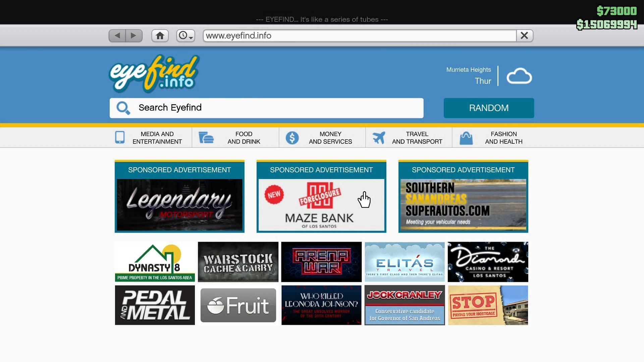644x362 pixels.
Task: Click the RANDOM button on Eyefind
Action: click(x=489, y=108)
